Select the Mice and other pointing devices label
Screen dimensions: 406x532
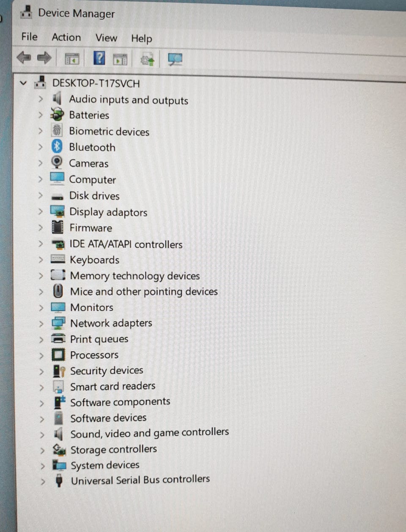[x=144, y=292]
